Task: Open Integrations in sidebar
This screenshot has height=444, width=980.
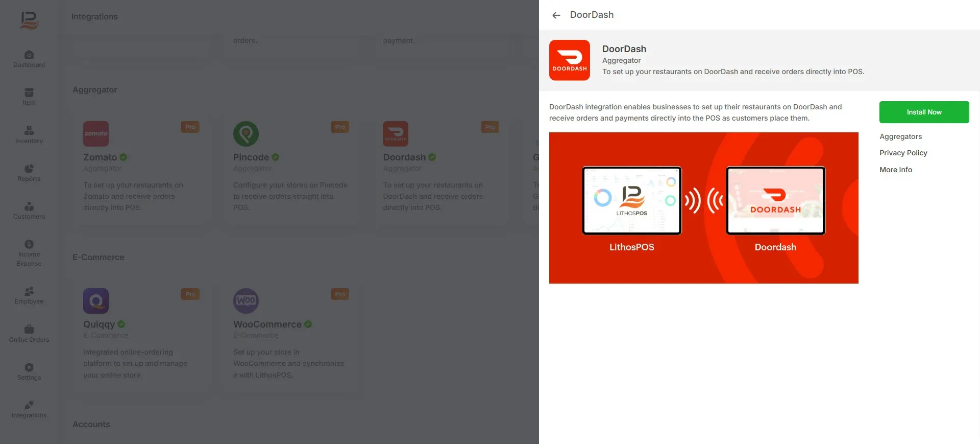Action: tap(29, 409)
